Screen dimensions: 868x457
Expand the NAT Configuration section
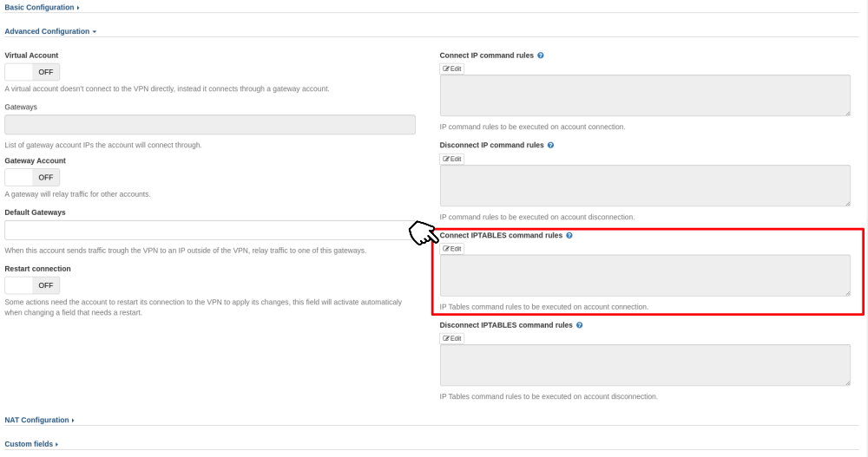(39, 421)
